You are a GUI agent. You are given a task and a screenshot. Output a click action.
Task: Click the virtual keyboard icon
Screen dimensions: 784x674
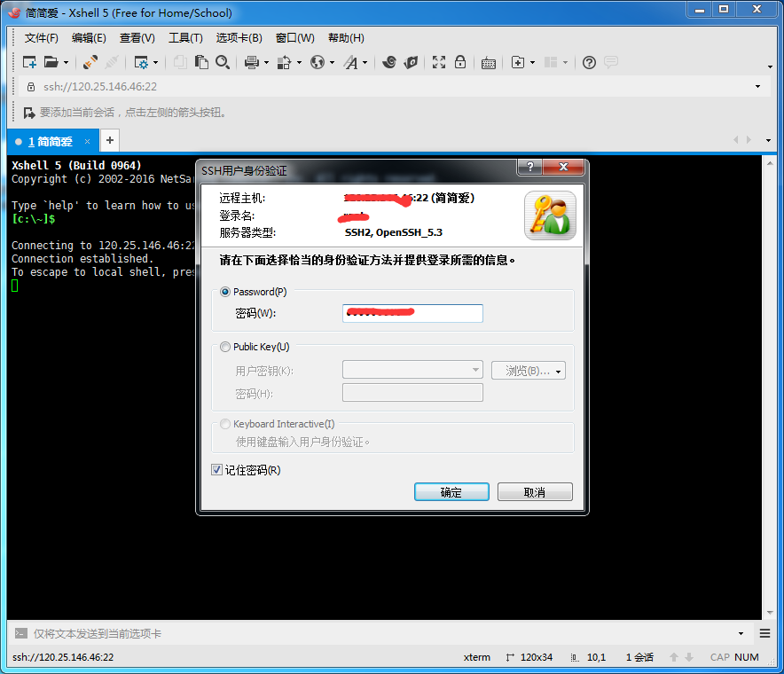tap(489, 63)
